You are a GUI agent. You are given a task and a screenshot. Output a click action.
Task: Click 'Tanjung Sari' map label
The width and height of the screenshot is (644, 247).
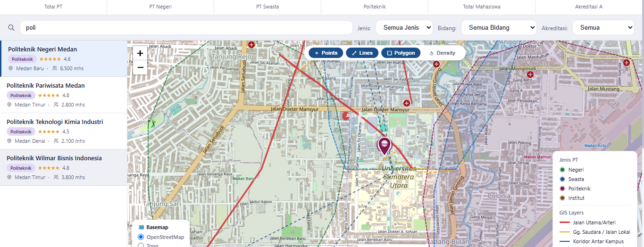(162, 204)
